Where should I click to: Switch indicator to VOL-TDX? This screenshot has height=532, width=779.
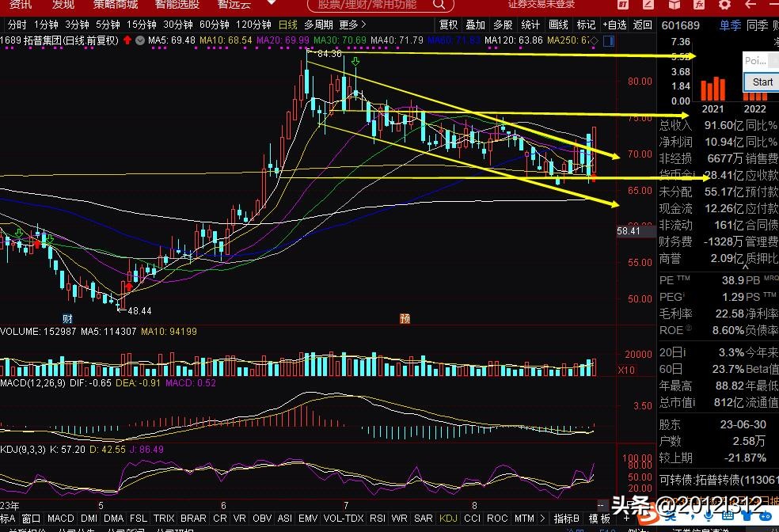344,518
